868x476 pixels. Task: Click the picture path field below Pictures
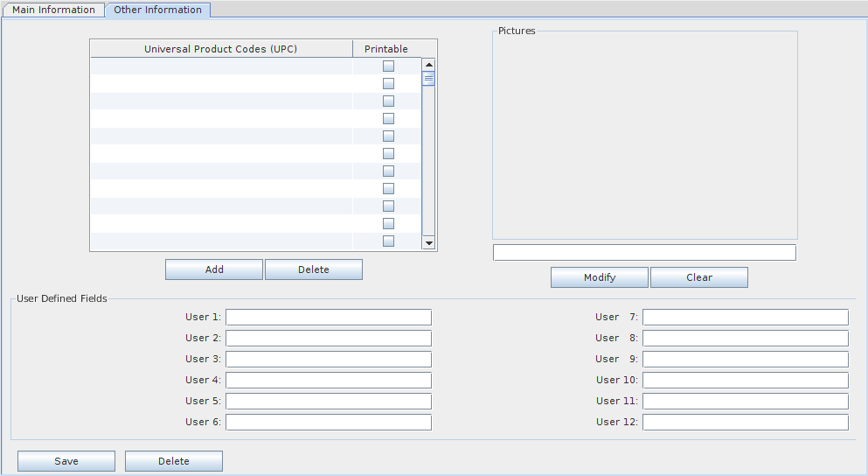[x=644, y=253]
